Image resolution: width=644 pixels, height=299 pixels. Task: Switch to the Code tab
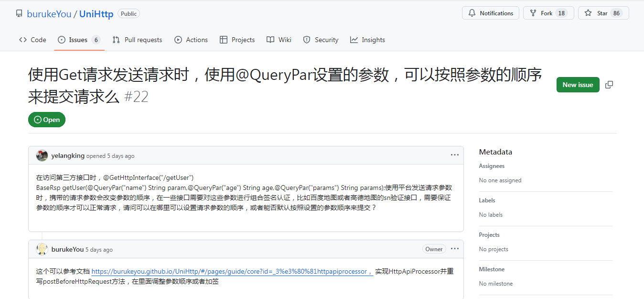(x=32, y=40)
